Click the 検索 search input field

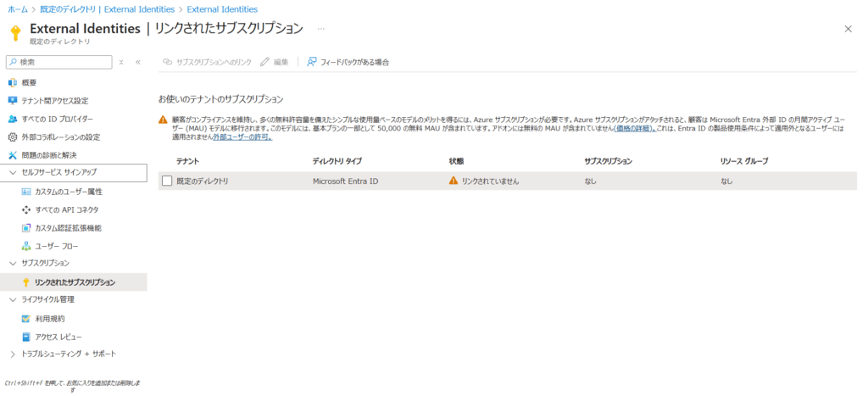(64, 62)
